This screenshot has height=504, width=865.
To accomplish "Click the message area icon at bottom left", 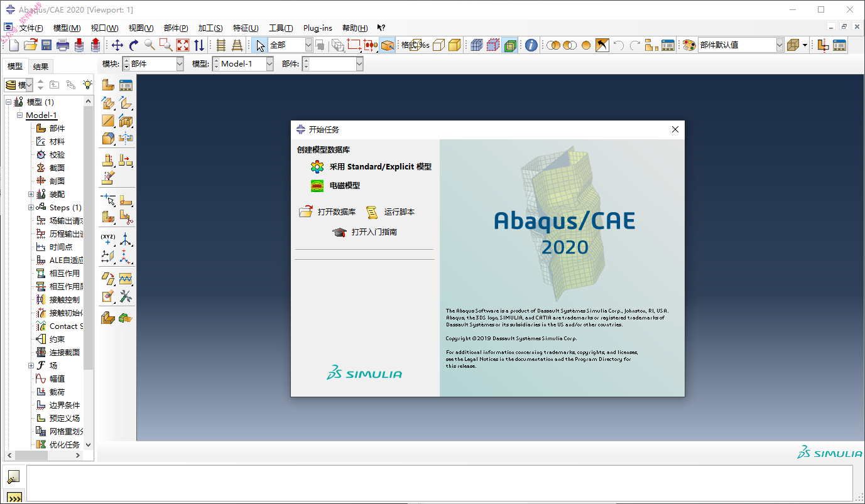I will click(x=13, y=477).
